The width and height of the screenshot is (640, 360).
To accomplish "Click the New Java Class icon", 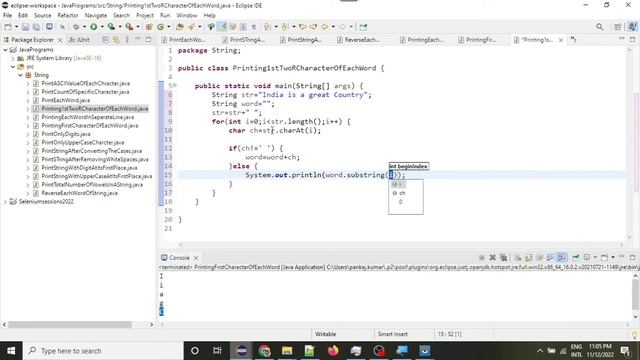I will [160, 27].
